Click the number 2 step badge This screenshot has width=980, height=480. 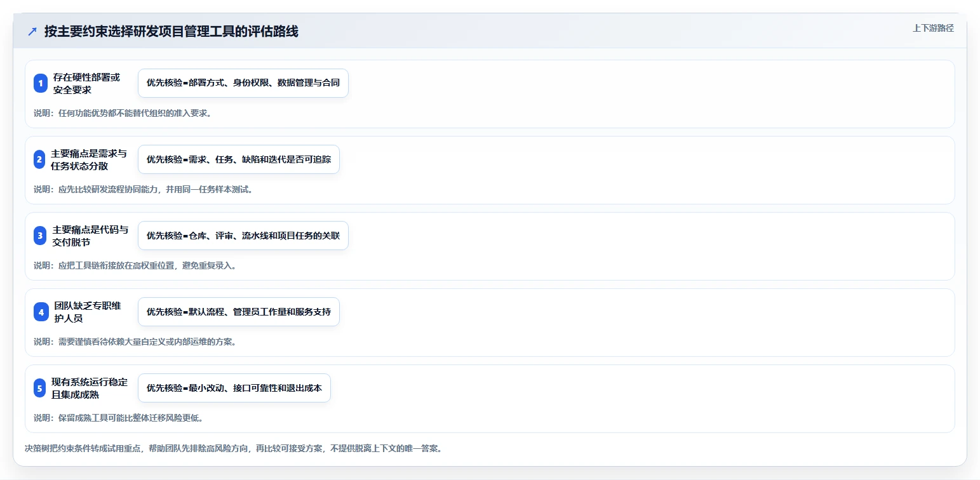[39, 159]
